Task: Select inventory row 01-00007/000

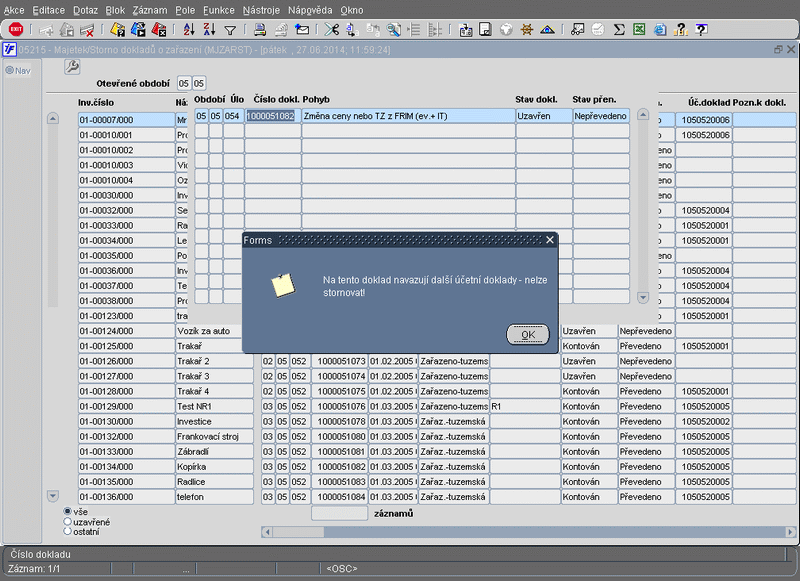Action: tap(126, 120)
